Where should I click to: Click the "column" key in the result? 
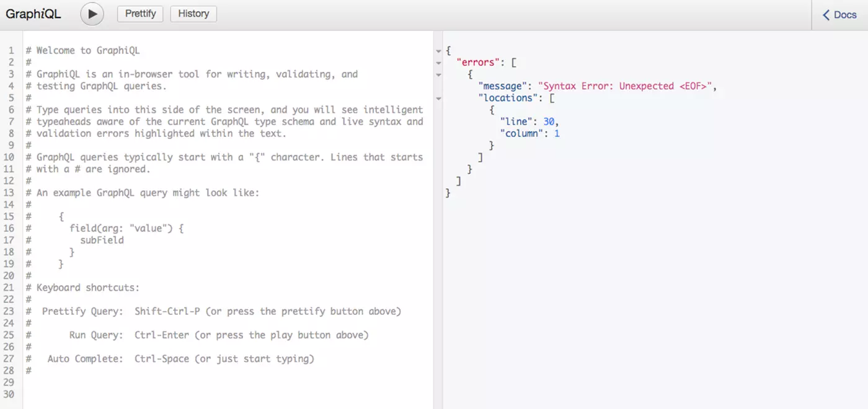(521, 133)
